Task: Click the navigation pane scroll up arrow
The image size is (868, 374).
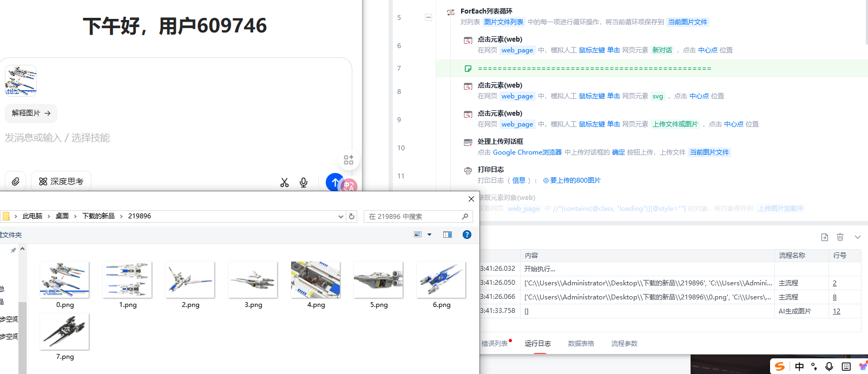Action: click(x=22, y=249)
